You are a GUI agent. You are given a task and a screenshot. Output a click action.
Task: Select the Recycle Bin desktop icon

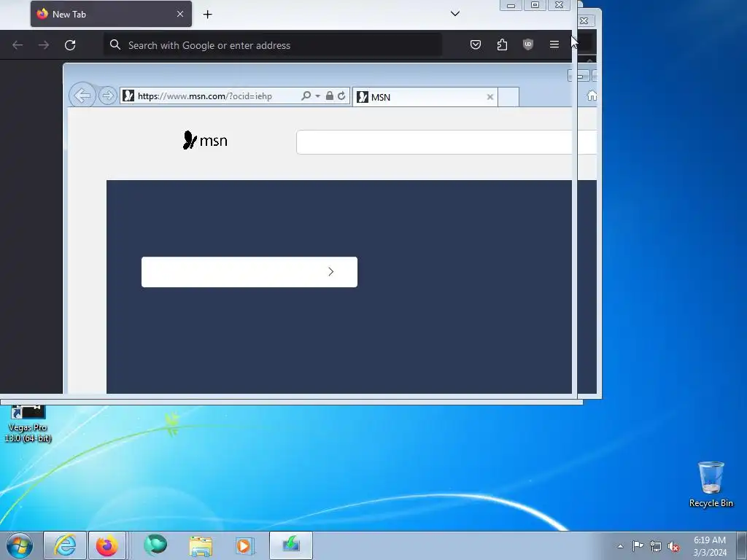(x=711, y=484)
